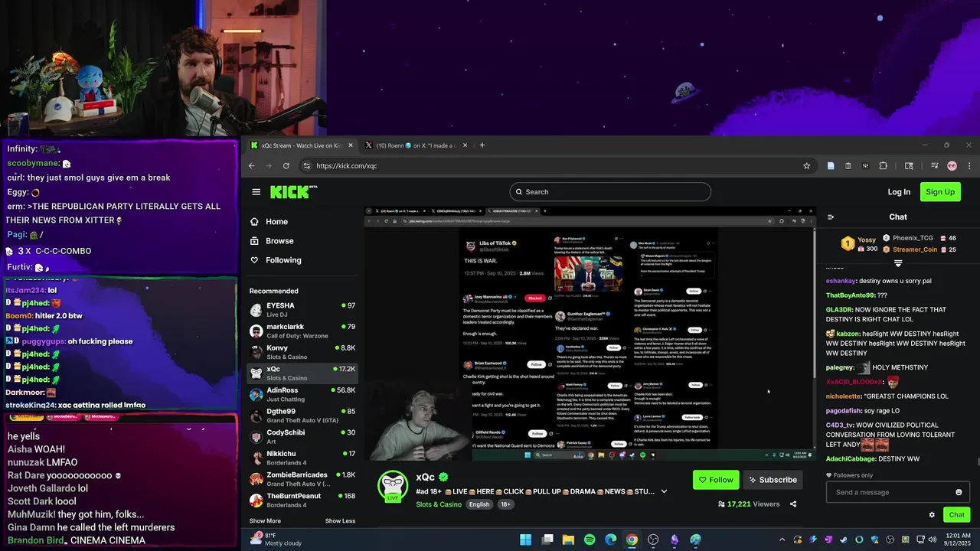
Task: Open NIkkichu recommended channel
Action: (302, 458)
